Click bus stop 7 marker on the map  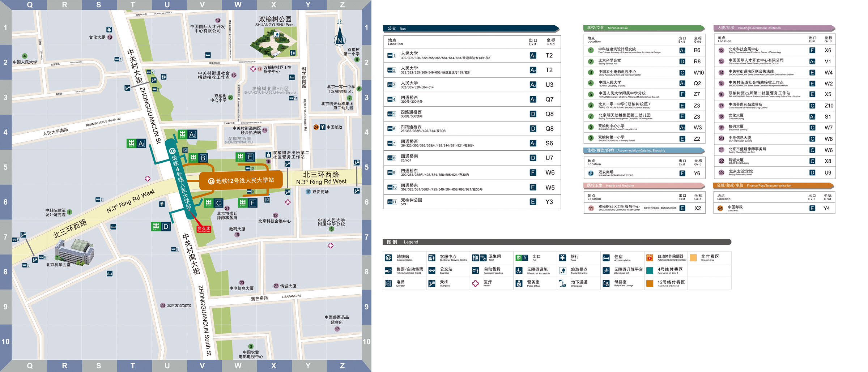coord(99,200)
